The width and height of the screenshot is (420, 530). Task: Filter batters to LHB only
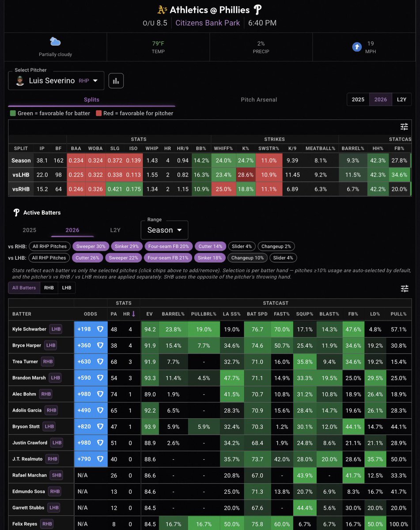[66, 288]
